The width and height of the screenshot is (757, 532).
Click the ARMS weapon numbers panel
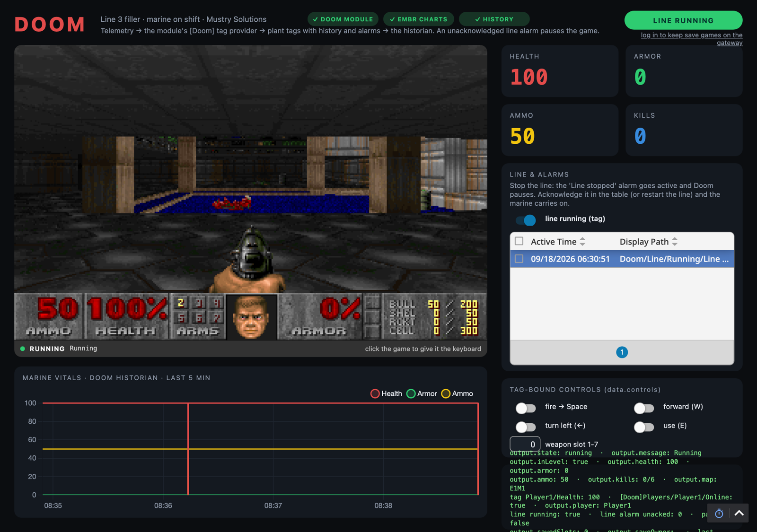coord(198,316)
